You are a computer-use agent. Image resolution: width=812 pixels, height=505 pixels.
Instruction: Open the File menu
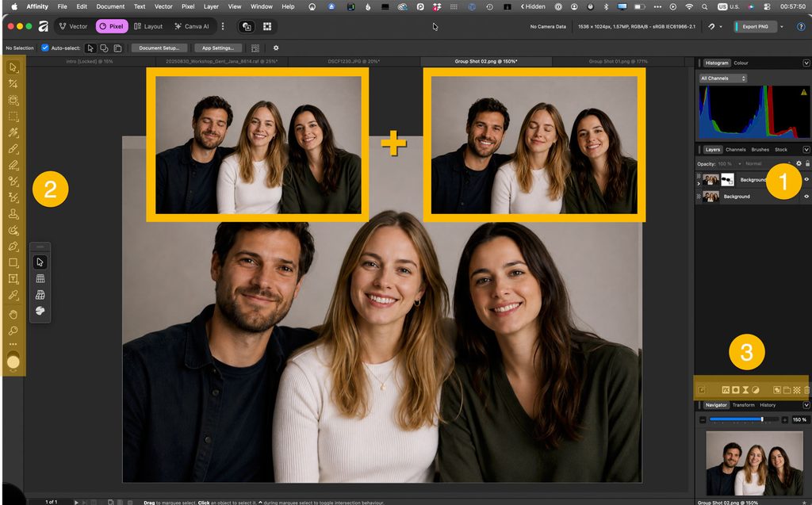pyautogui.click(x=62, y=6)
